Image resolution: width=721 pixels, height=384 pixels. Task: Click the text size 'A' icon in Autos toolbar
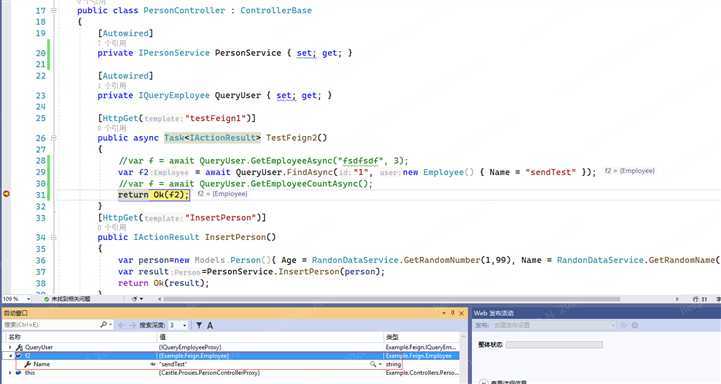(210, 325)
